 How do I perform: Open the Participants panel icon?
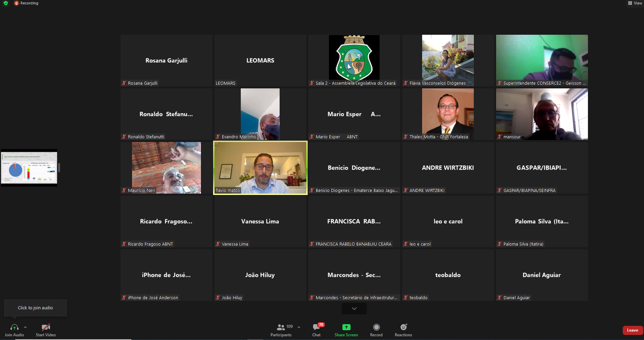281,327
